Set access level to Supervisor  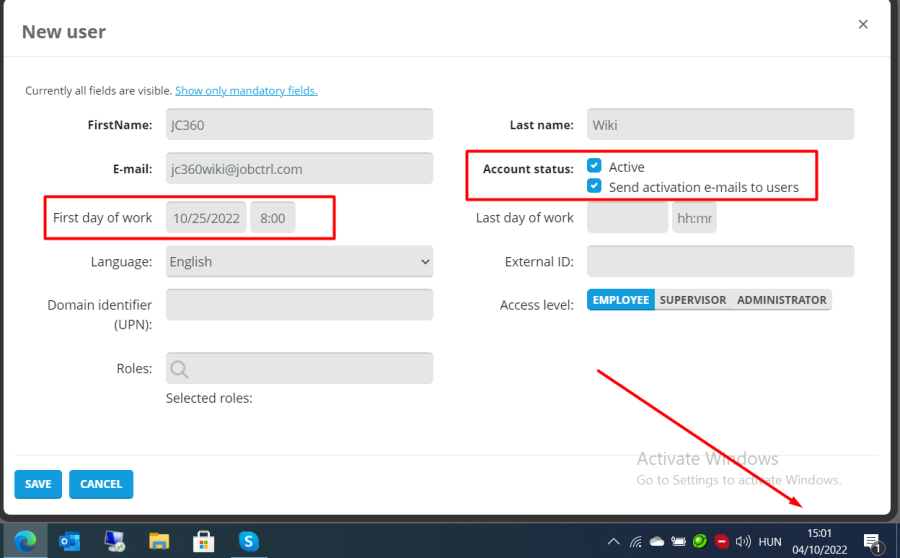tap(693, 300)
